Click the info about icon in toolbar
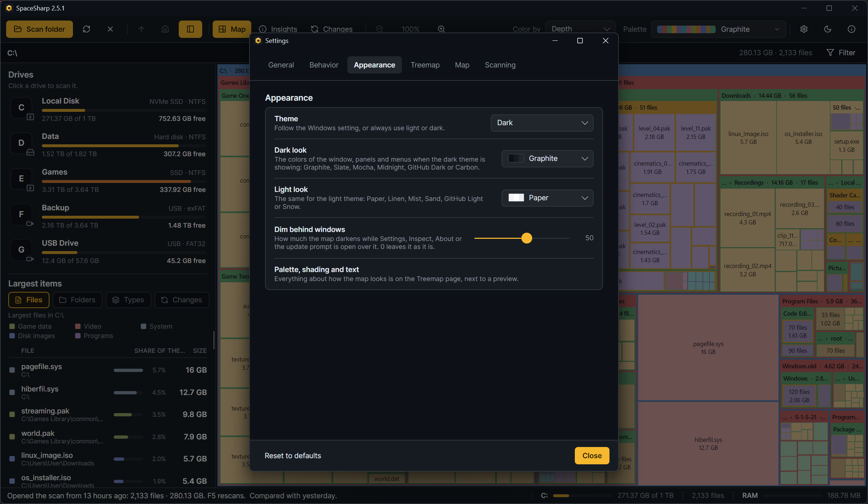This screenshot has width=868, height=504. coord(851,29)
